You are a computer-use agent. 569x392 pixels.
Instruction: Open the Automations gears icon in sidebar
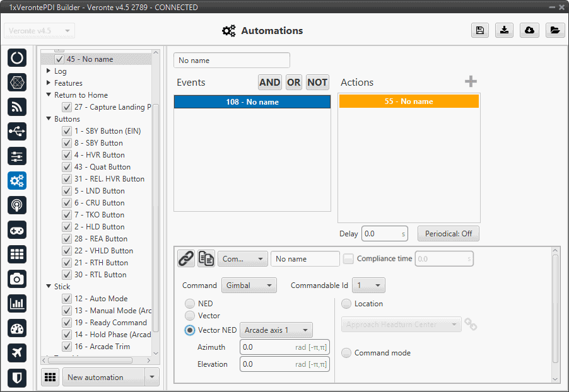point(17,181)
